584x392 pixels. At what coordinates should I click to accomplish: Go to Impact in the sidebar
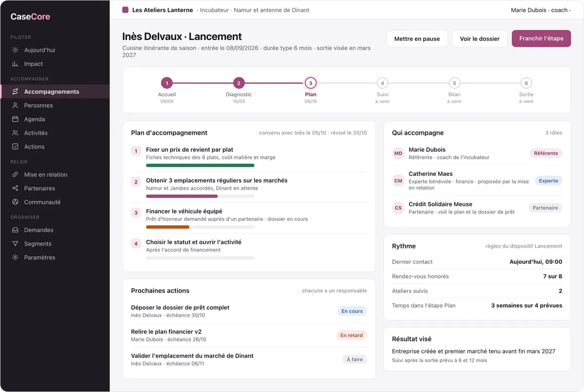click(55, 64)
